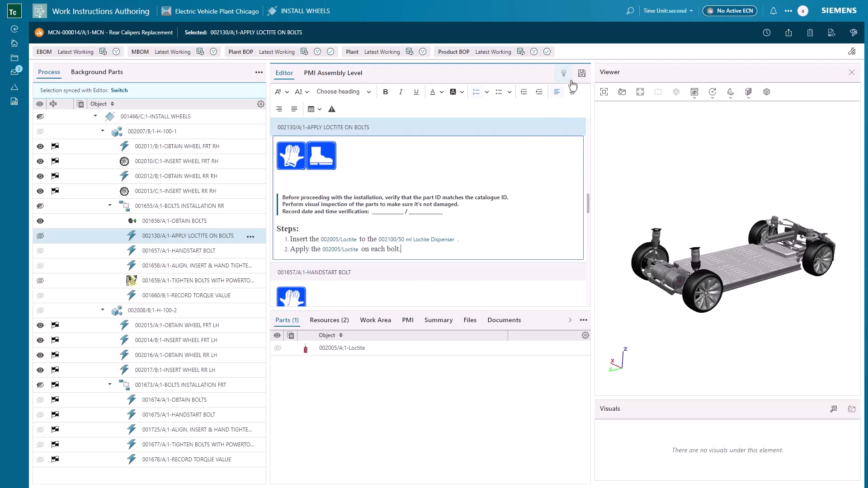The image size is (868, 488).
Task: Click the wrench settings icon at top right
Action: [x=852, y=52]
